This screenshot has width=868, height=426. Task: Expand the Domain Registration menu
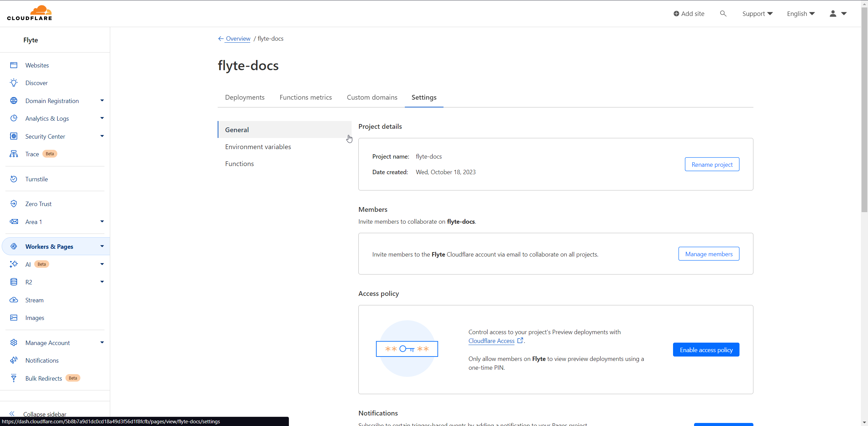tap(102, 101)
